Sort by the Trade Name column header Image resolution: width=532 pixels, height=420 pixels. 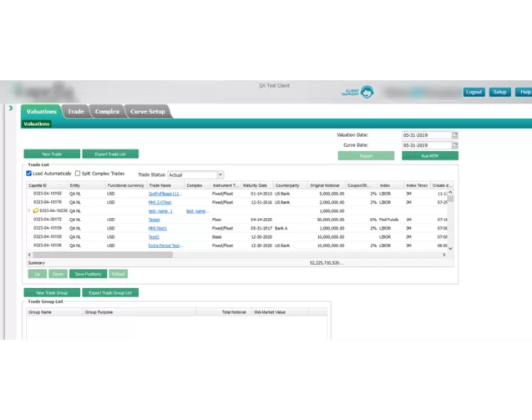point(165,185)
